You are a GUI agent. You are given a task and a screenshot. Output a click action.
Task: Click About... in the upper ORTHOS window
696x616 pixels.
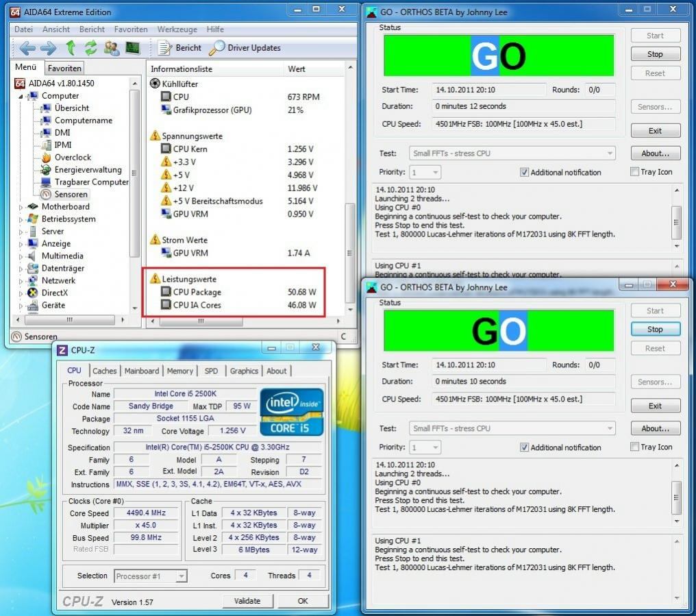(x=655, y=153)
